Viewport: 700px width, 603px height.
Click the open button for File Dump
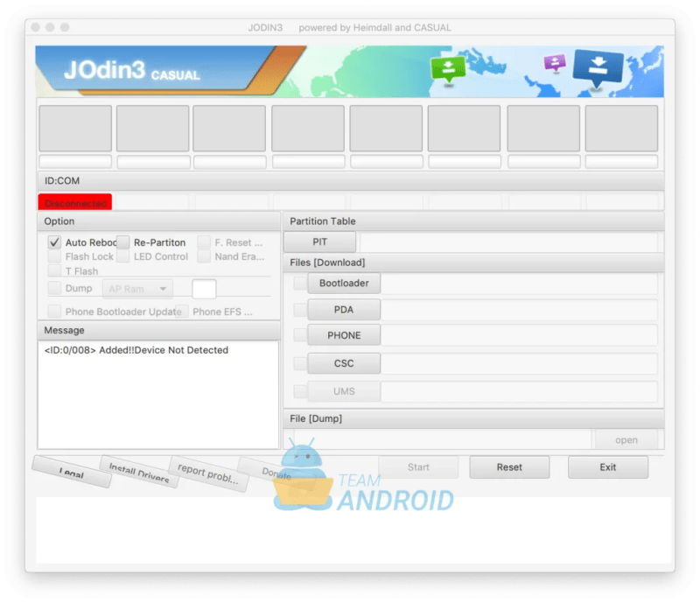click(626, 440)
